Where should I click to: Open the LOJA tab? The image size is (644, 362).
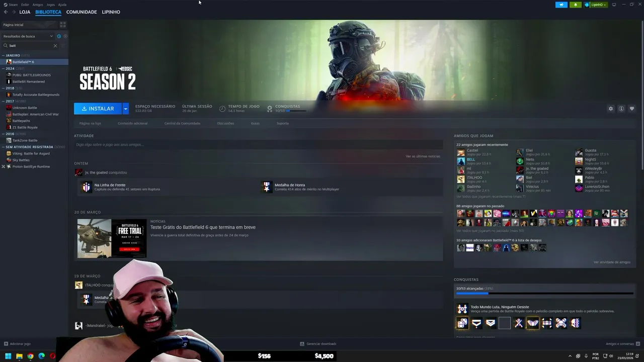(x=25, y=12)
